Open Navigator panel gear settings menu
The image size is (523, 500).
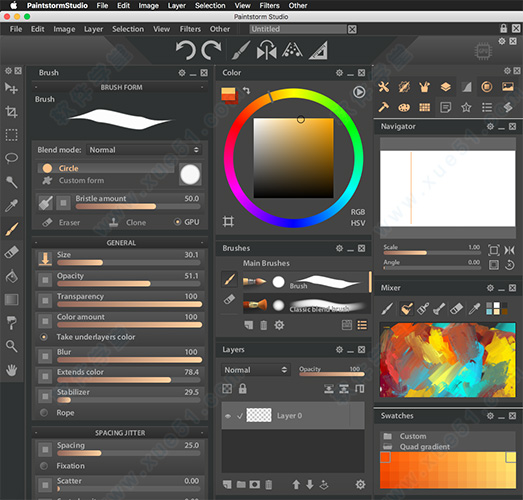tap(490, 126)
